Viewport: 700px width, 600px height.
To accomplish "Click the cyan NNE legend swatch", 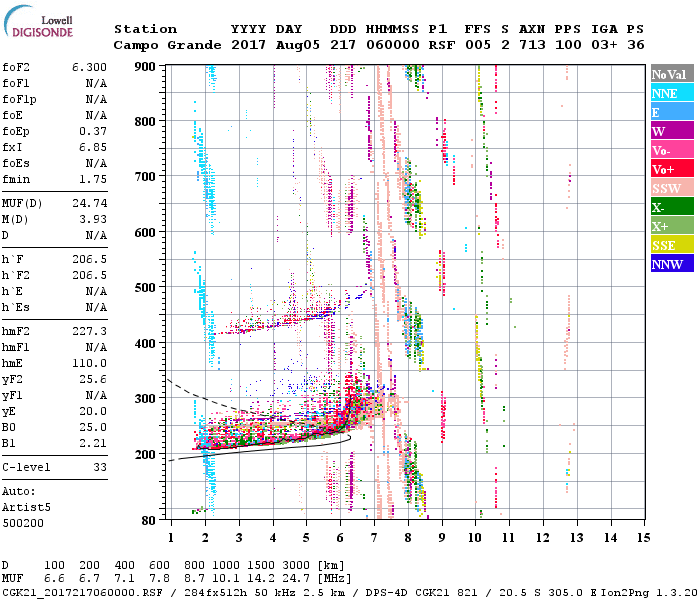I will pos(671,93).
